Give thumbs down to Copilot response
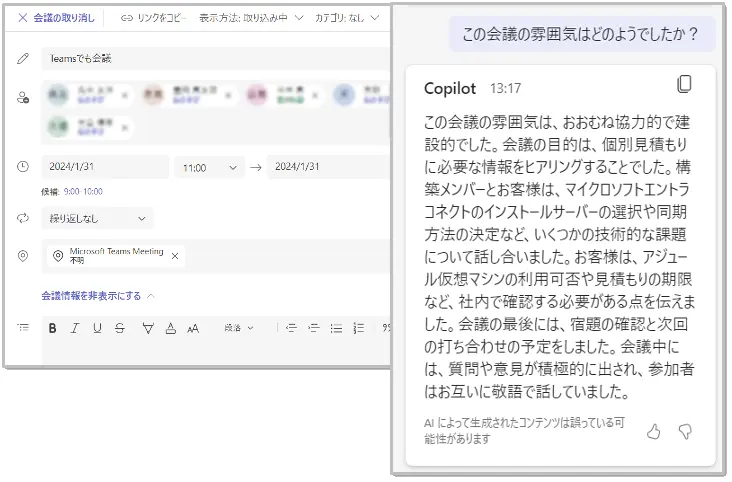This screenshot has width=732, height=482. point(685,431)
